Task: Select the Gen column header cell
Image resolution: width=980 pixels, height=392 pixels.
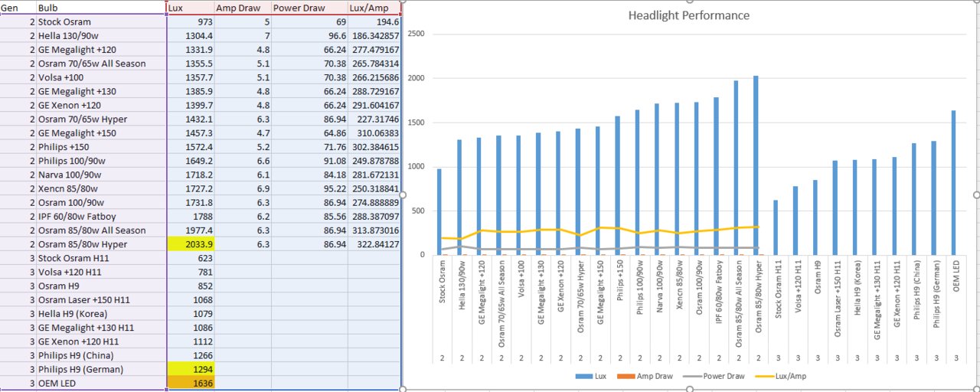Action: click(x=18, y=7)
